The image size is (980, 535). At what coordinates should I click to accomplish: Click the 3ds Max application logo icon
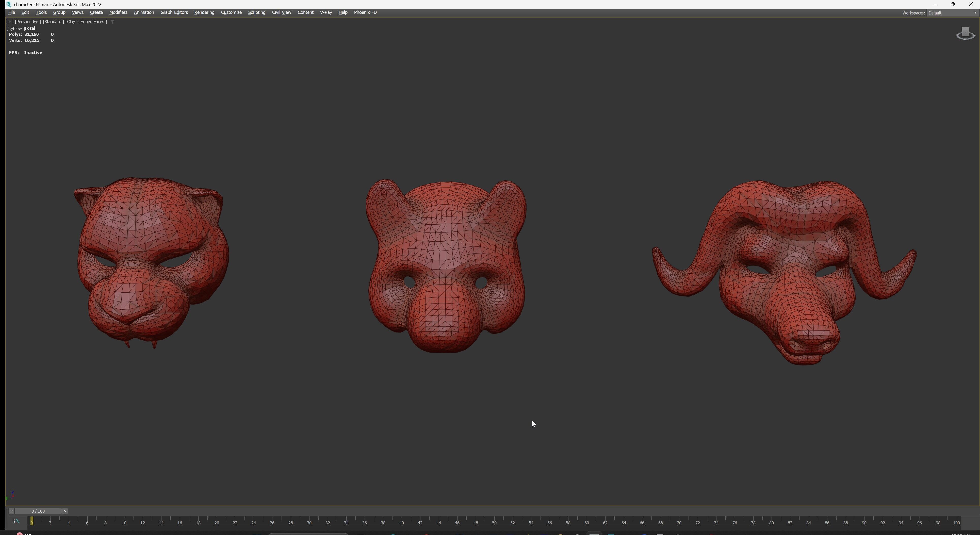tap(8, 4)
